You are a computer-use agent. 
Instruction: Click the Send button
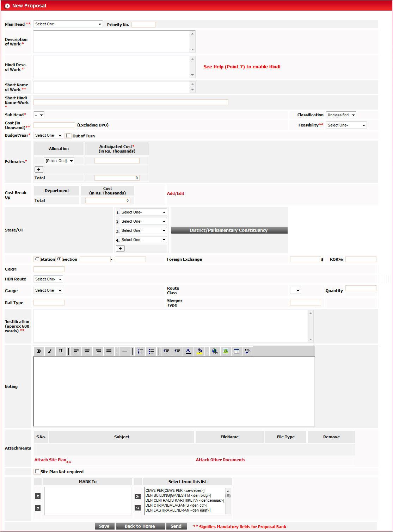(176, 526)
